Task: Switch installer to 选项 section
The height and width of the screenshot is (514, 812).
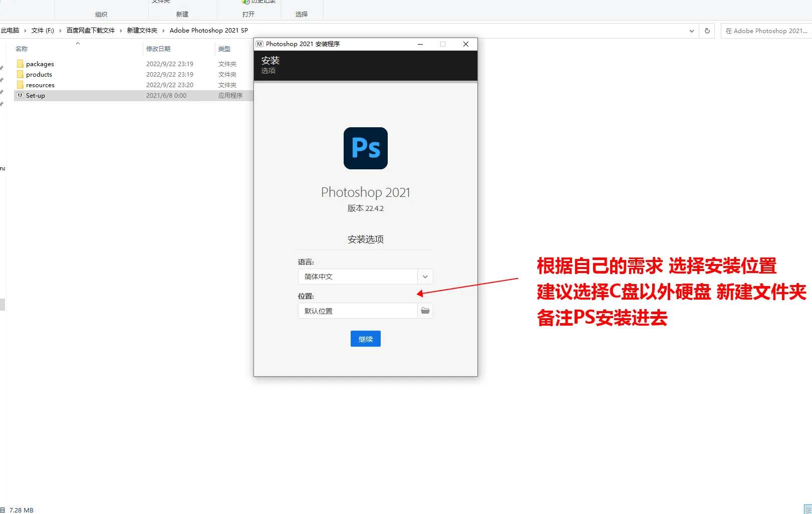Action: click(x=268, y=71)
